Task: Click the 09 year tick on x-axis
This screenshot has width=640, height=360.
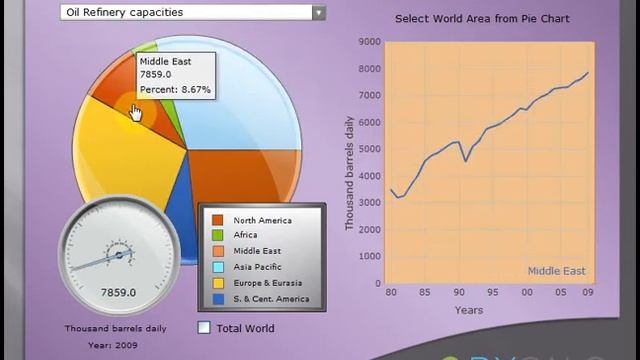Action: pos(588,292)
